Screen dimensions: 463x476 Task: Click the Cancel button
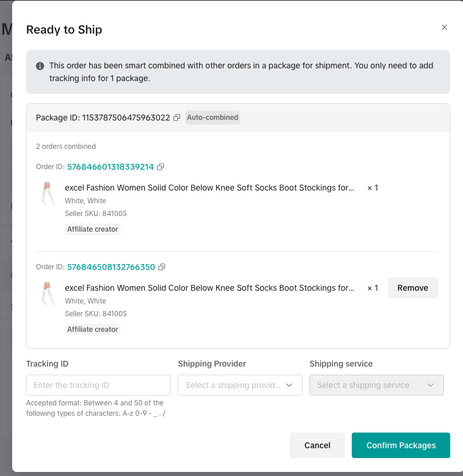[x=317, y=445]
